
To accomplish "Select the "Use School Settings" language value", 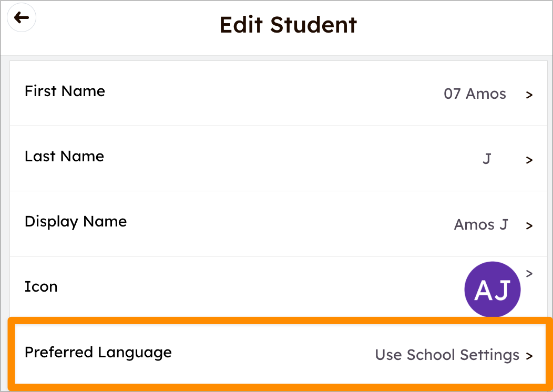I will [x=447, y=355].
